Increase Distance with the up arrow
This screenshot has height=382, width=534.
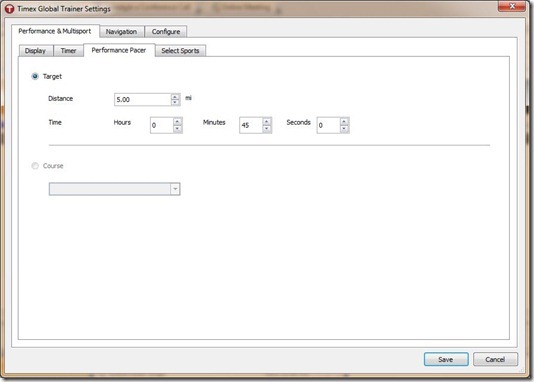coord(175,97)
